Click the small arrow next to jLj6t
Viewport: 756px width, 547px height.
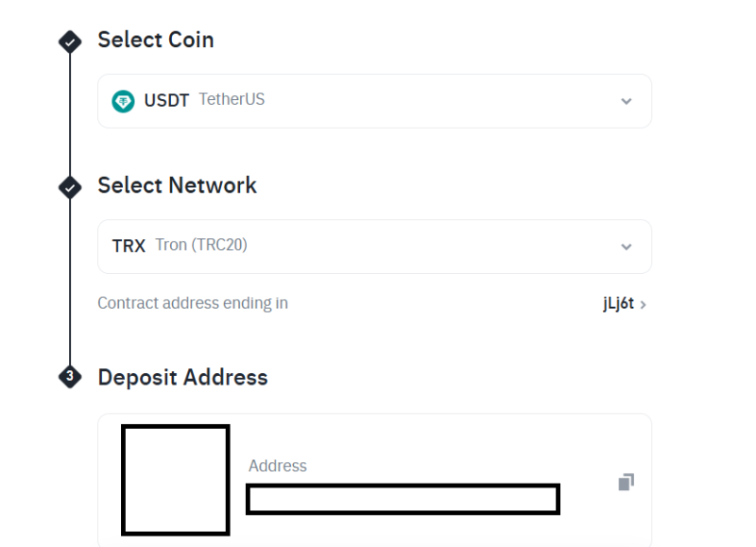point(643,304)
